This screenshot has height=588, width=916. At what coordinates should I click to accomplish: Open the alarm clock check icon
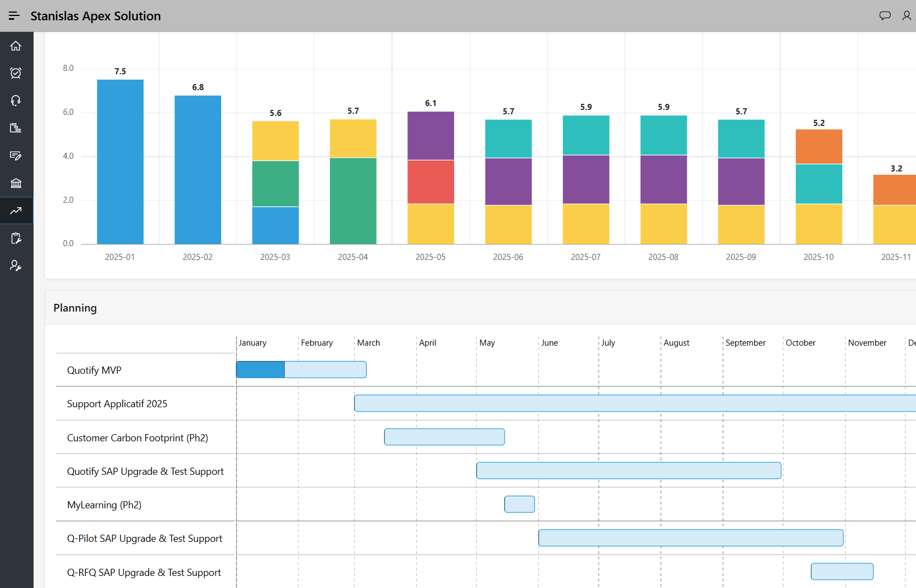[16, 73]
